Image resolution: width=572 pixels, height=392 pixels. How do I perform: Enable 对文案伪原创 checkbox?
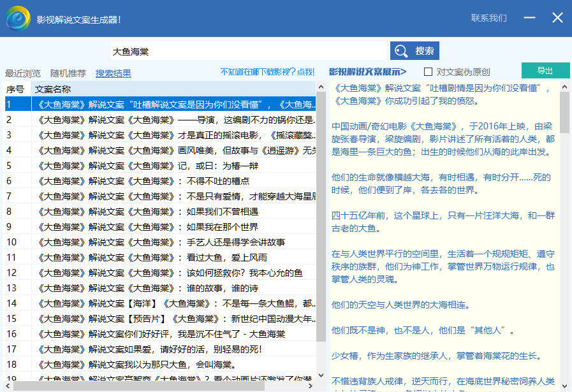429,72
